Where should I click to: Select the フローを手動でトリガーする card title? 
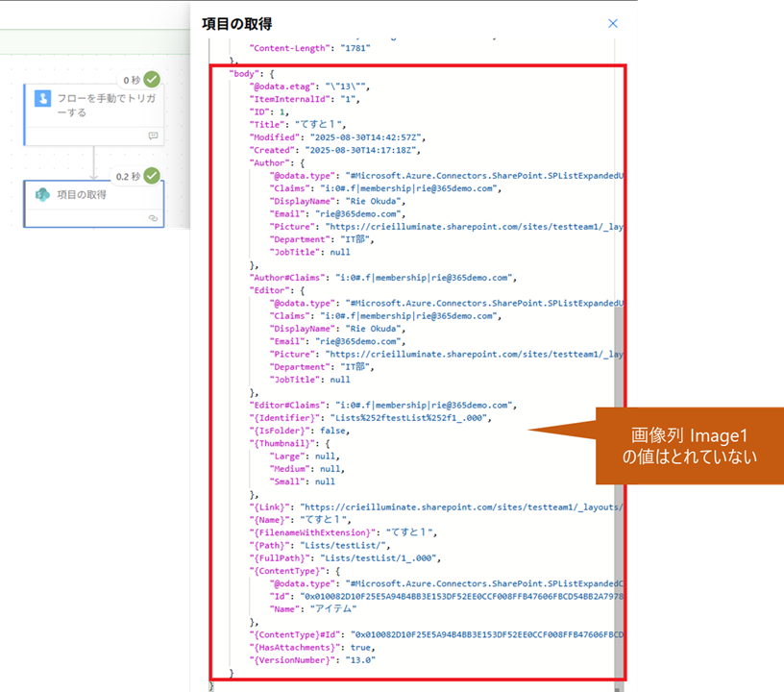point(104,106)
